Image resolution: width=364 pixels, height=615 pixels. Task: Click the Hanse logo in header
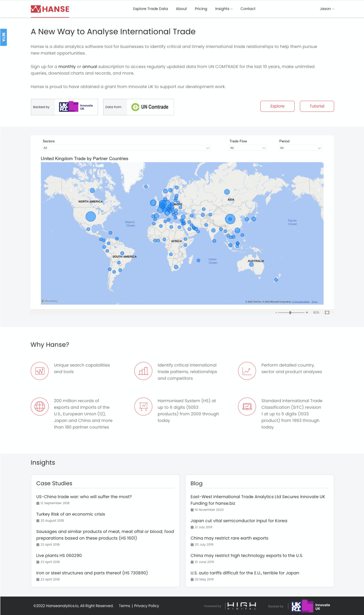pyautogui.click(x=50, y=9)
